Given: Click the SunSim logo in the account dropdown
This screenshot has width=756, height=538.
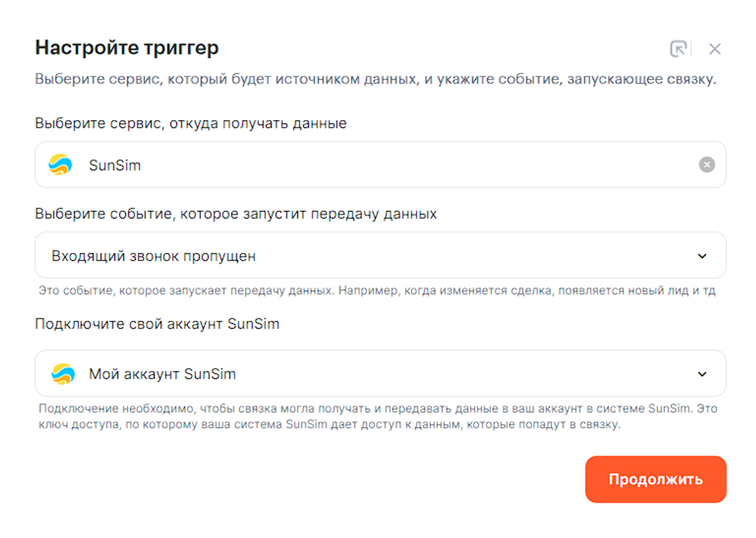Looking at the screenshot, I should (63, 374).
